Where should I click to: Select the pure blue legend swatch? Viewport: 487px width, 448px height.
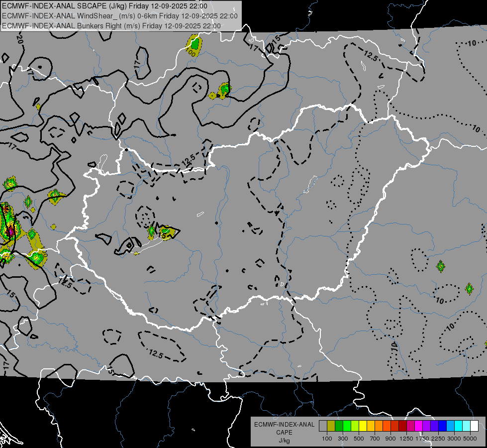[443, 426]
